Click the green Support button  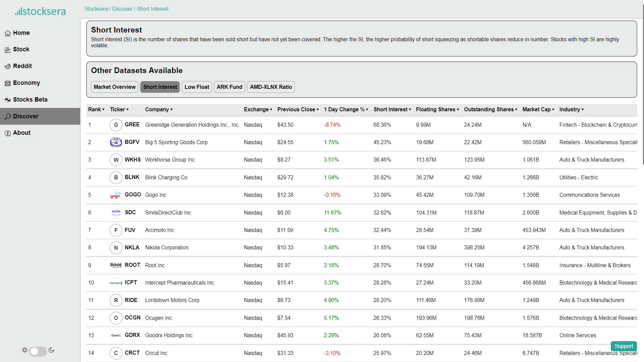(624, 346)
